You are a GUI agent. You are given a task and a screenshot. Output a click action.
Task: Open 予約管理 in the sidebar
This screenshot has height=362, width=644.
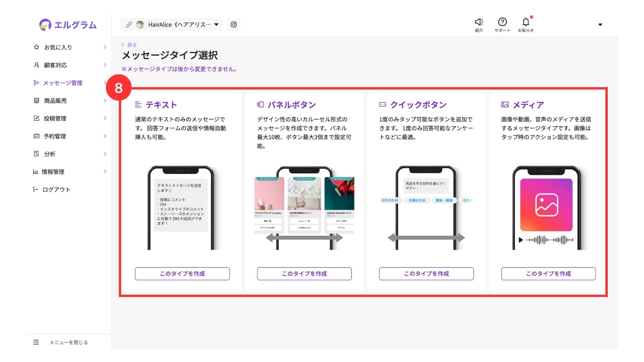55,136
